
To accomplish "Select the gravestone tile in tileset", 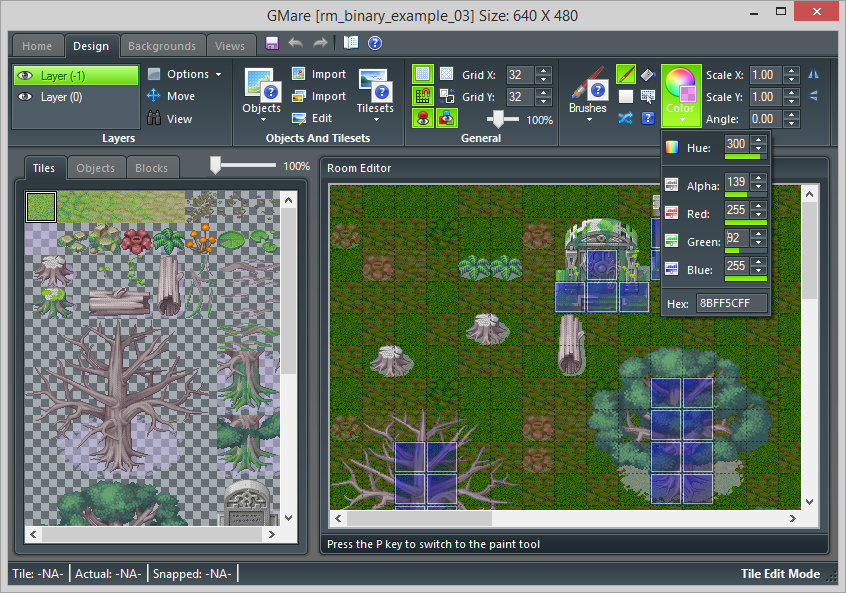I will coord(247,504).
